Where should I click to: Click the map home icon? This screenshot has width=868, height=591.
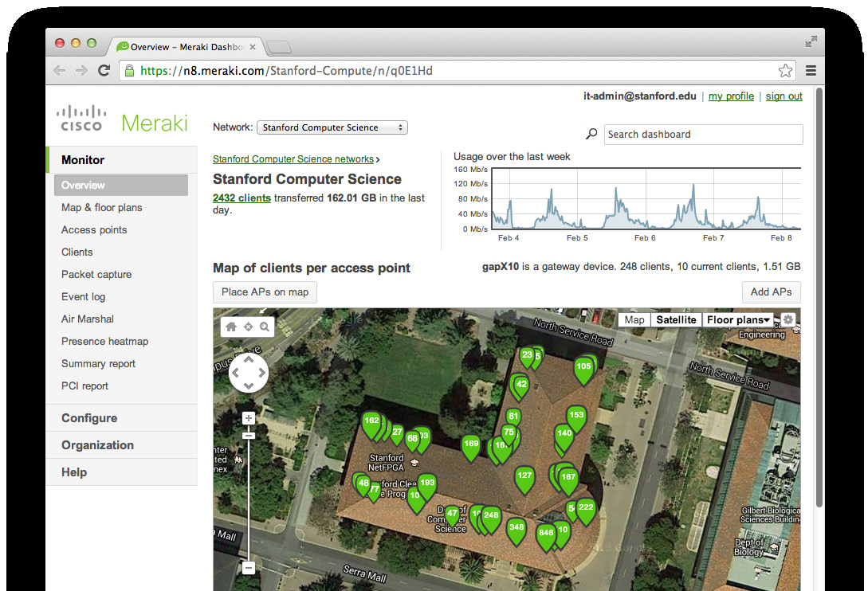click(x=231, y=327)
